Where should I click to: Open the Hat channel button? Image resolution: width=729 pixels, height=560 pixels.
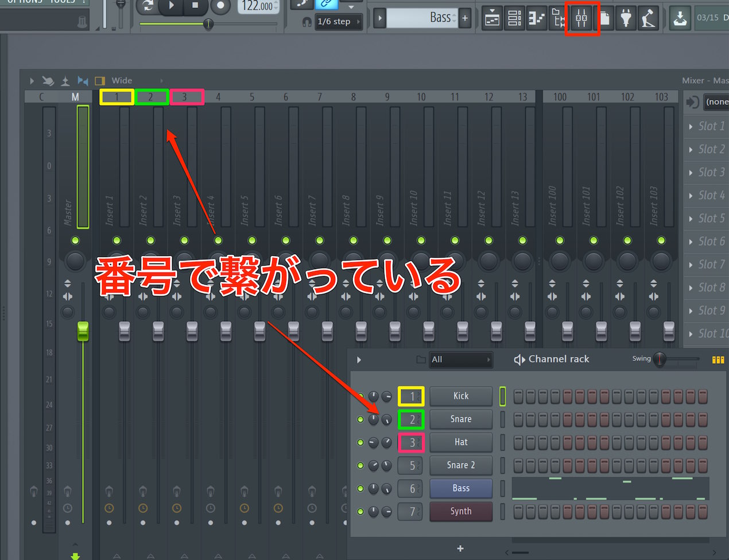pos(461,442)
